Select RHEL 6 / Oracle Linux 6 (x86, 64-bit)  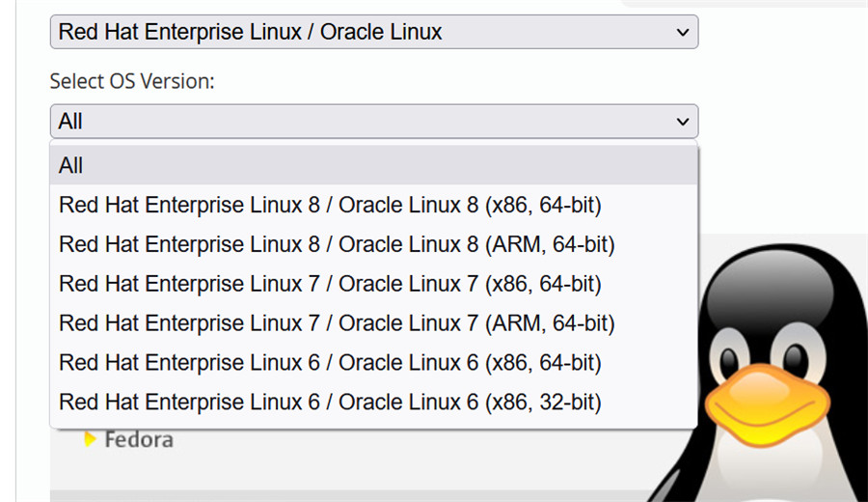[x=330, y=362]
